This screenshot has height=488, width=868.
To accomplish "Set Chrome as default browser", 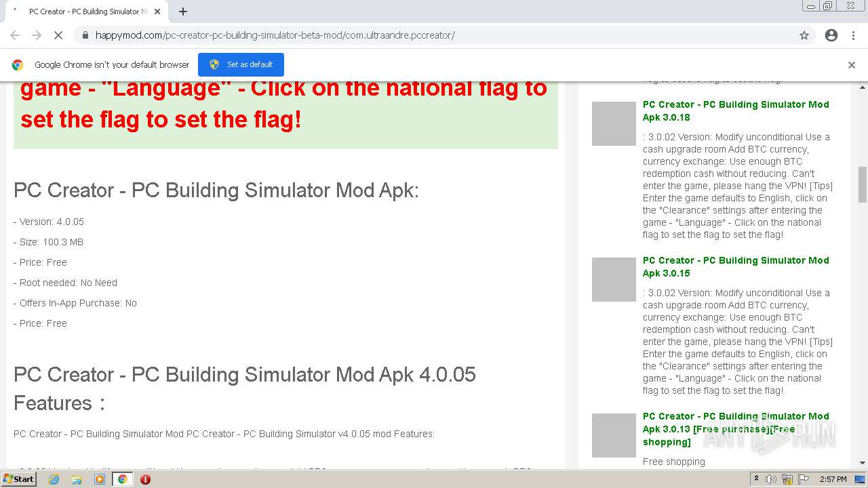I will tap(241, 64).
